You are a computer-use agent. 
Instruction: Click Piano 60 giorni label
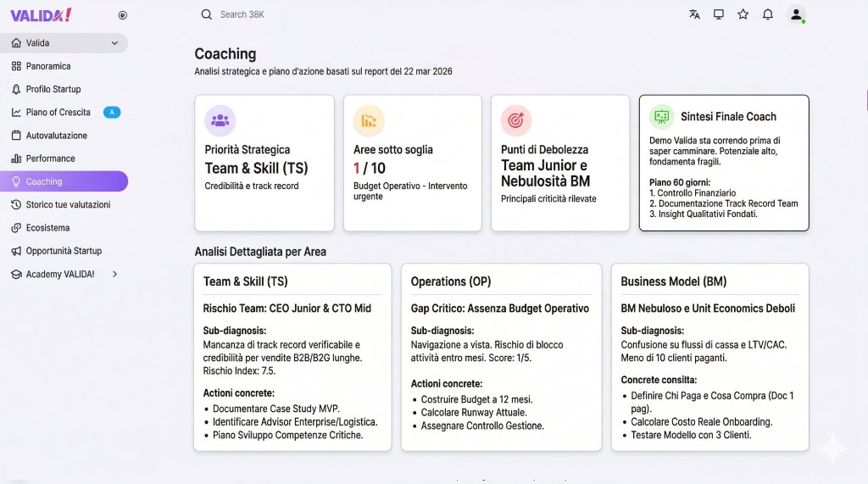(680, 182)
